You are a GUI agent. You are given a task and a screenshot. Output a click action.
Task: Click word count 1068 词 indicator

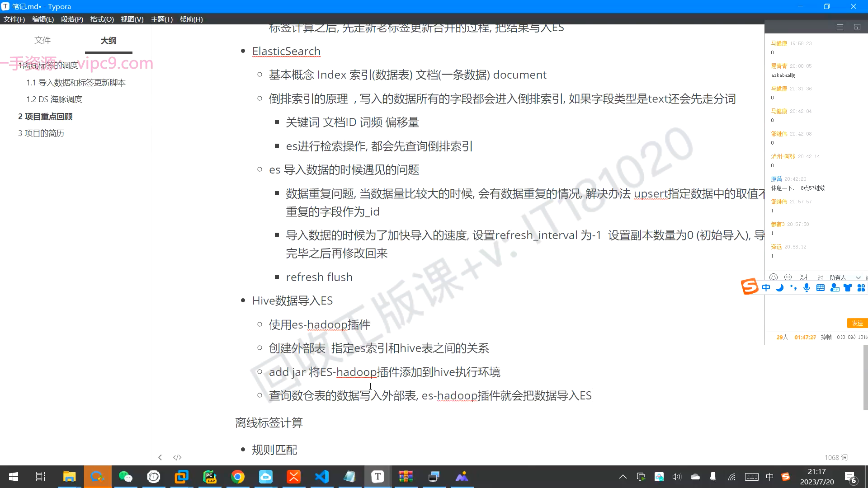click(836, 458)
